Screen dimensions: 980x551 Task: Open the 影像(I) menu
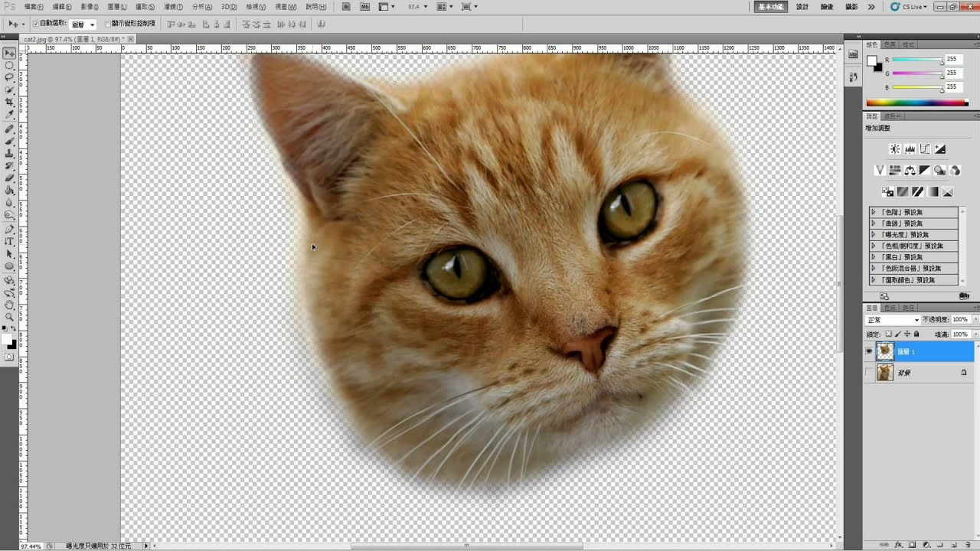pyautogui.click(x=90, y=7)
